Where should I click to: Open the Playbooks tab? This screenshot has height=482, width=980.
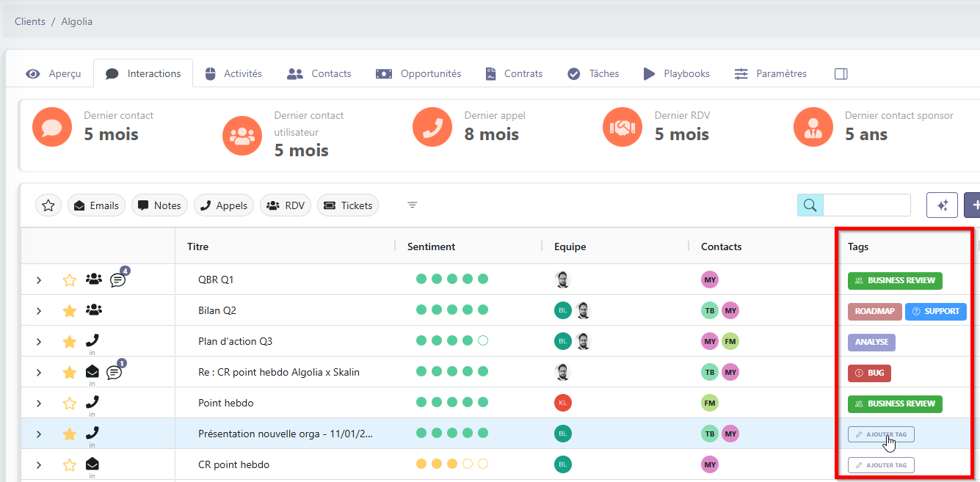tap(676, 74)
